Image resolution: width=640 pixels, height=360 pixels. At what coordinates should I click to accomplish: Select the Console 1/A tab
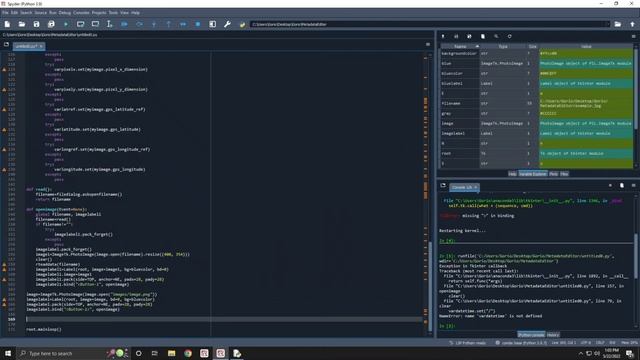point(464,187)
